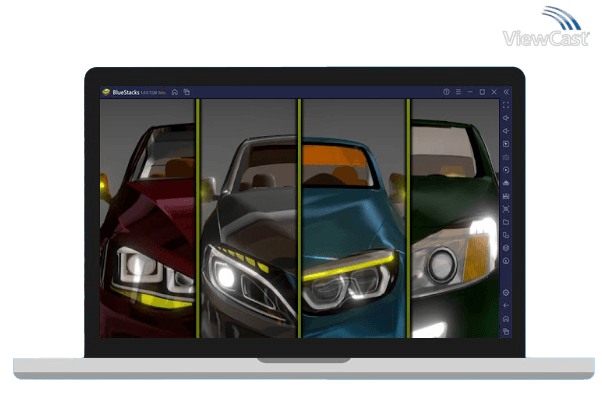Click the BlueStacks logo icon
The width and height of the screenshot is (602, 414).
pos(106,92)
